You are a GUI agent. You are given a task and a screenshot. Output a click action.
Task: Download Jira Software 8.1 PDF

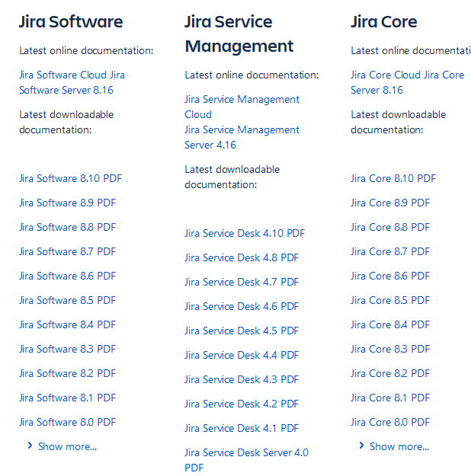coord(68,398)
